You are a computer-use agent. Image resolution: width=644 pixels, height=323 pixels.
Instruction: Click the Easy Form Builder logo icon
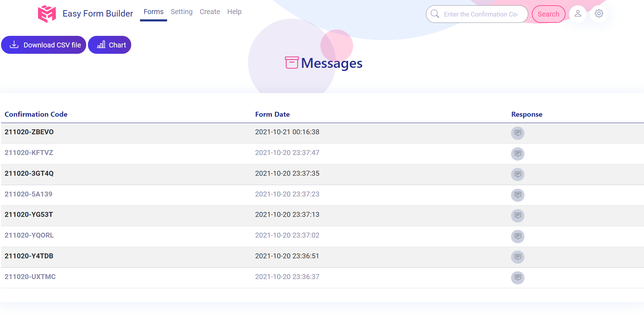point(47,14)
